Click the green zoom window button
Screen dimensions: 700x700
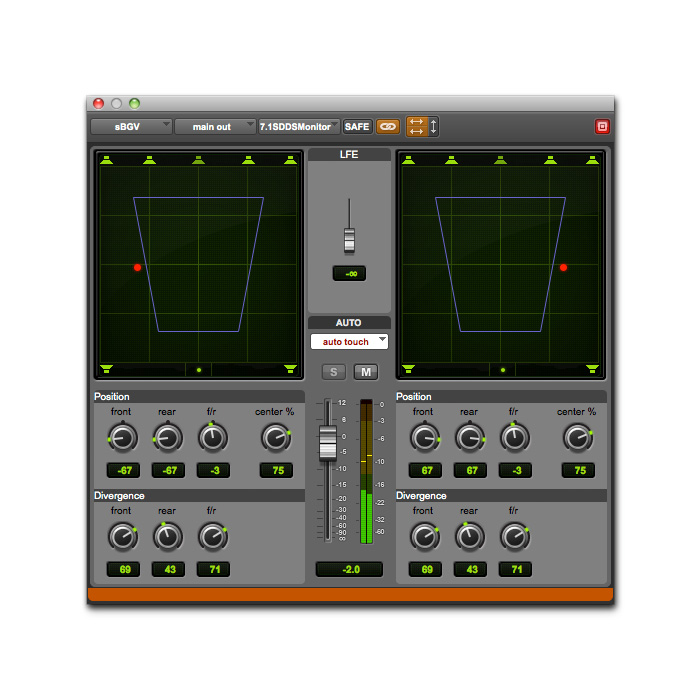(x=134, y=104)
